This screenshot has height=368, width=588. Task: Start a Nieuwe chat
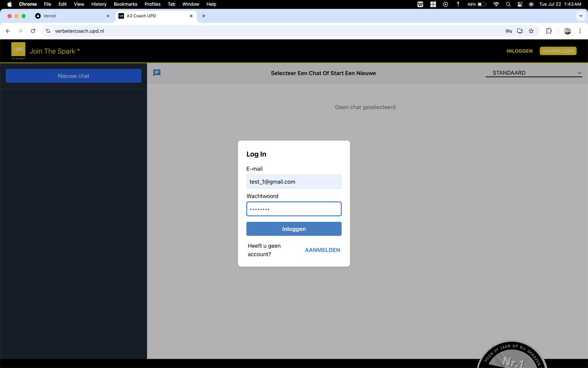(73, 75)
